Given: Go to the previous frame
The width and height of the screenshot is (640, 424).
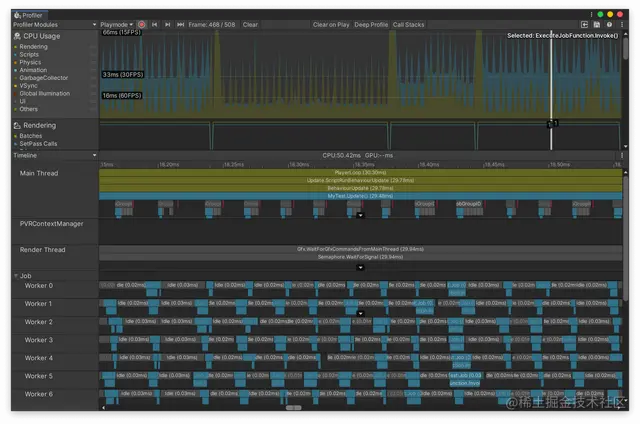Looking at the screenshot, I should tap(155, 24).
